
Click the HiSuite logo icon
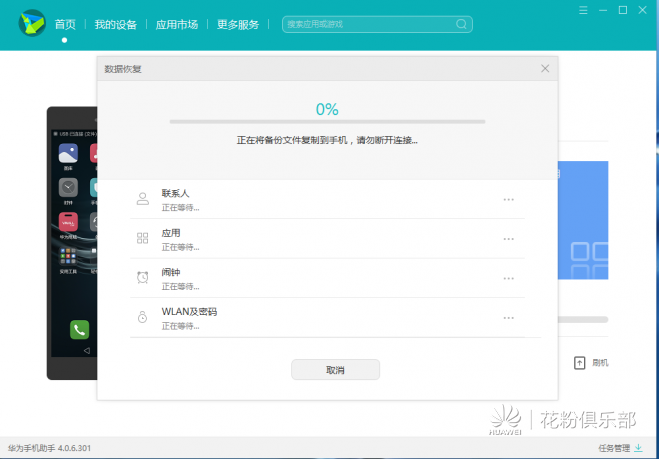(32, 23)
